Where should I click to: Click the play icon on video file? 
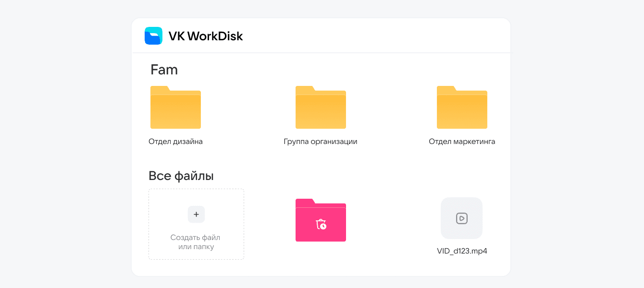pyautogui.click(x=461, y=218)
